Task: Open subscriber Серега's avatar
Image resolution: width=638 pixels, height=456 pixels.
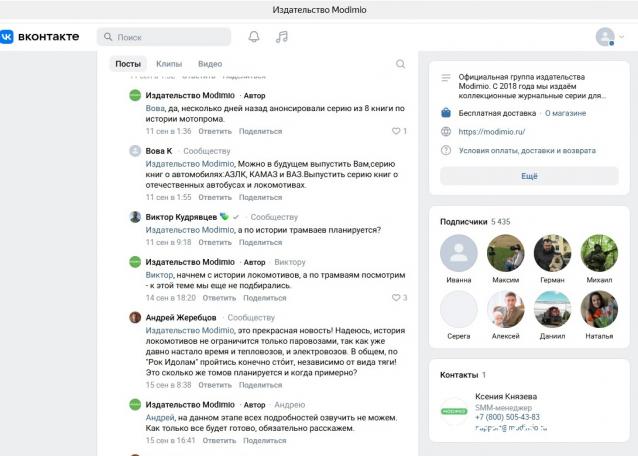Action: pos(459,309)
